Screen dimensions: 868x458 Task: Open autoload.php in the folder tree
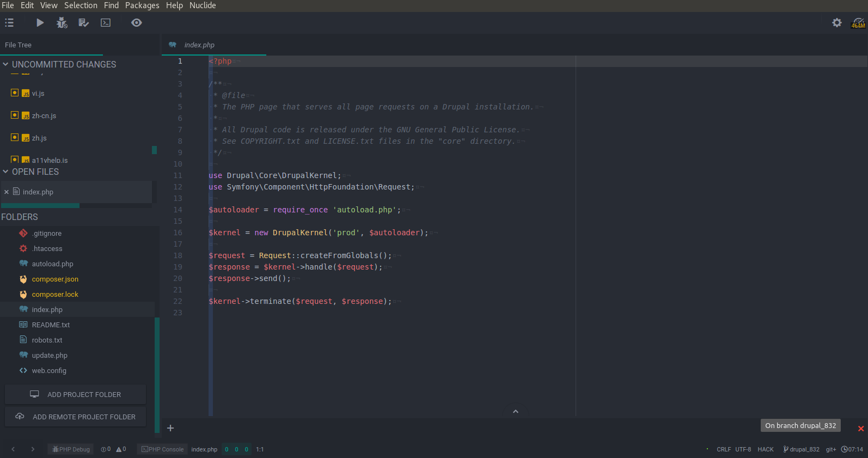point(52,264)
